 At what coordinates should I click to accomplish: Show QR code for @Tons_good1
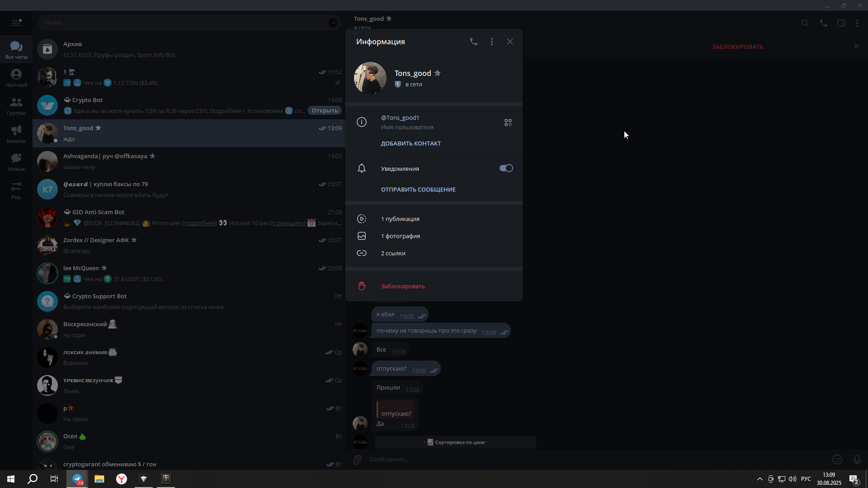(508, 122)
